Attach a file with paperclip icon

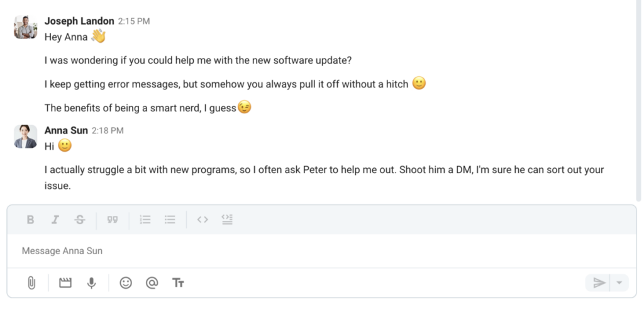click(31, 283)
